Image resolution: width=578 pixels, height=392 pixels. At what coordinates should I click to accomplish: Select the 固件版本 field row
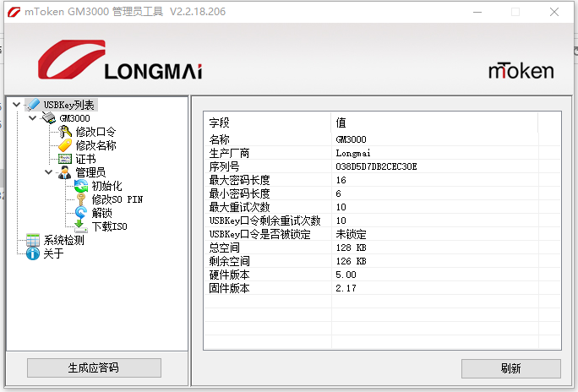coord(382,288)
